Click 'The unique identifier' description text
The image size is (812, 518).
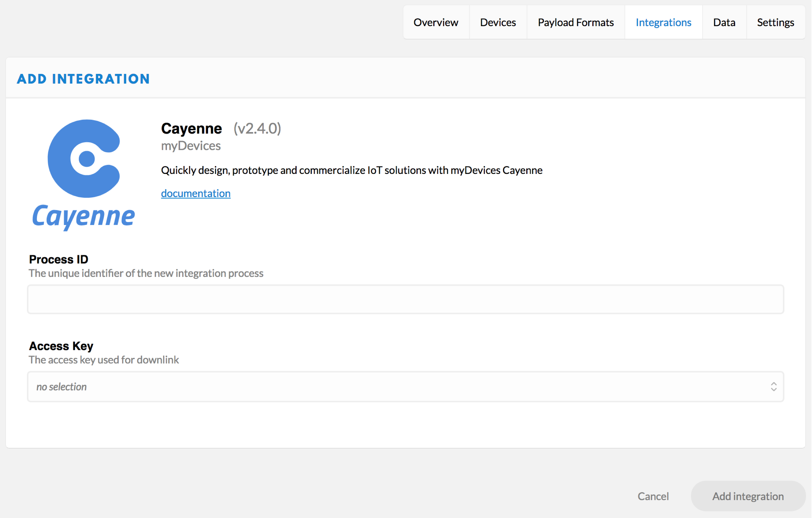tap(146, 273)
